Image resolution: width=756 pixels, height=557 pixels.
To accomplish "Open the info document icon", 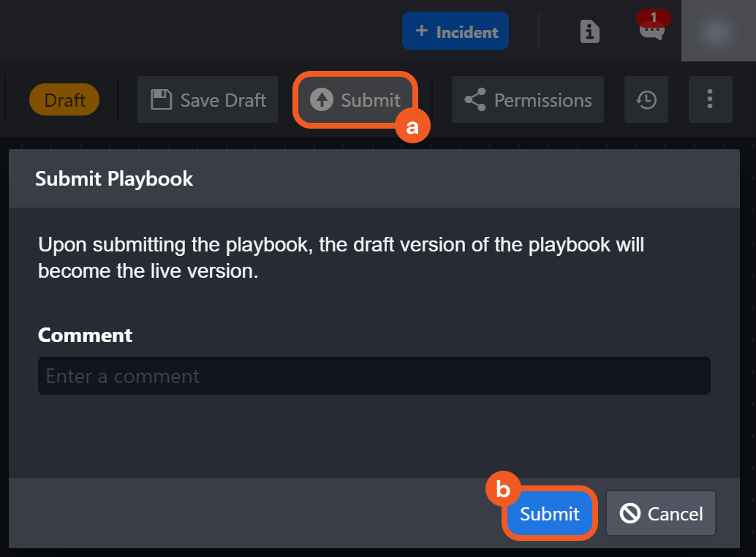I will (x=589, y=31).
